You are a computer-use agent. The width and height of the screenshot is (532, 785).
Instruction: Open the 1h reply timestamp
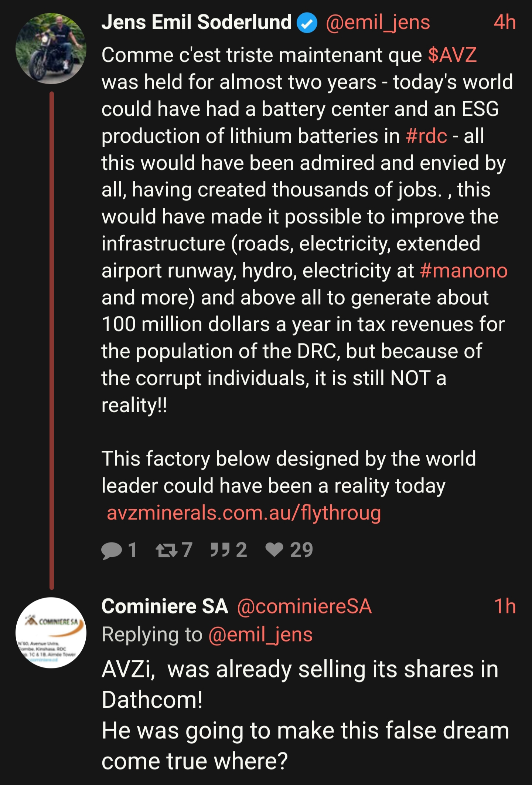(x=505, y=606)
